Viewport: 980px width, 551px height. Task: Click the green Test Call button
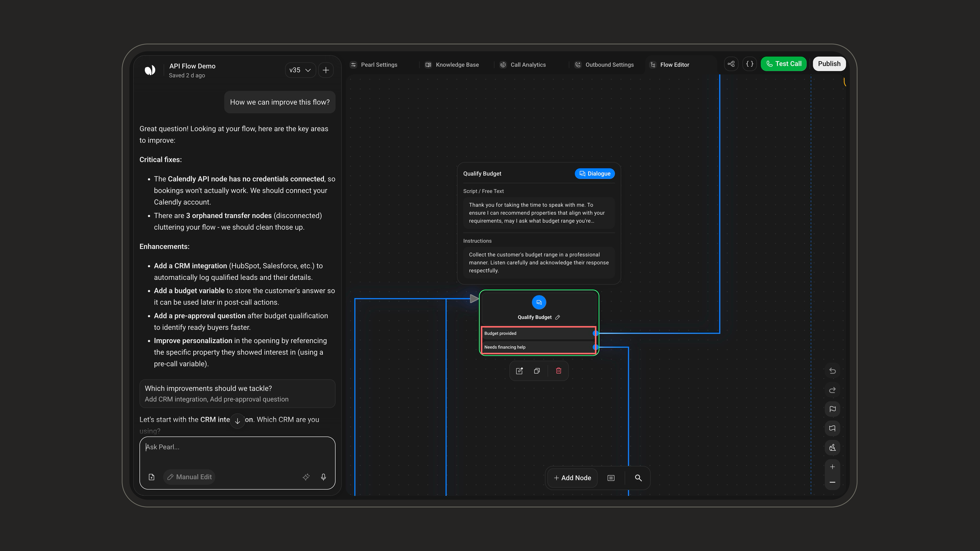784,64
